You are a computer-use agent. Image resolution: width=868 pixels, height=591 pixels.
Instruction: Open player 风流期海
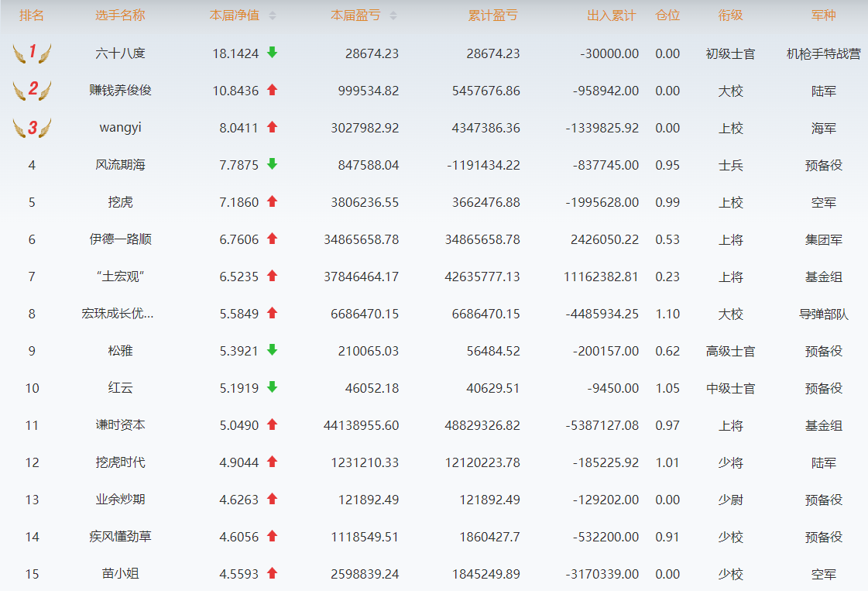120,165
